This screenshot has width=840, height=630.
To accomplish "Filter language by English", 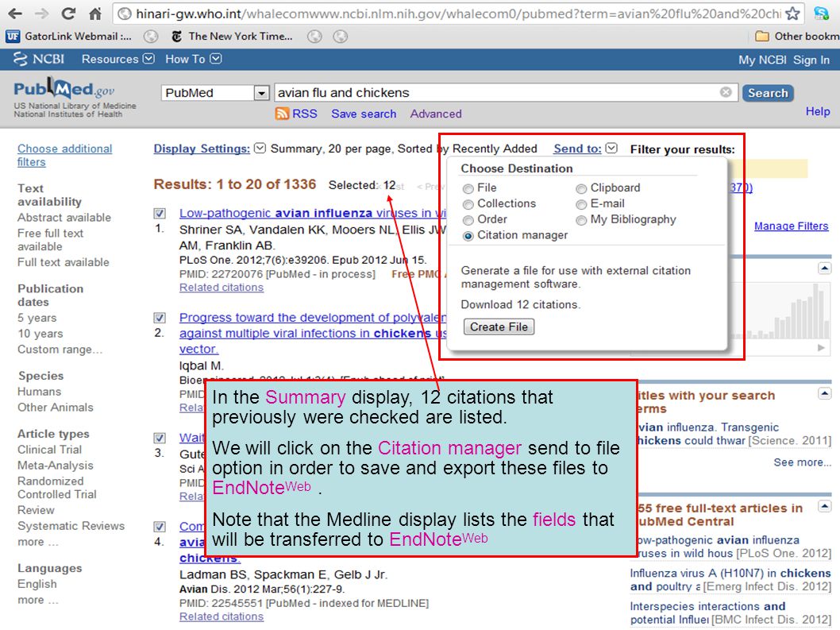I will tap(37, 584).
